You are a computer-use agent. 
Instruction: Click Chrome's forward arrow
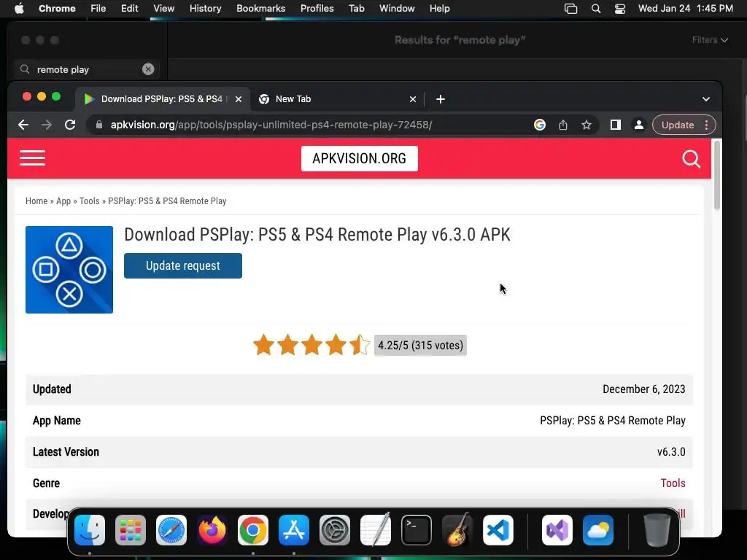46,125
